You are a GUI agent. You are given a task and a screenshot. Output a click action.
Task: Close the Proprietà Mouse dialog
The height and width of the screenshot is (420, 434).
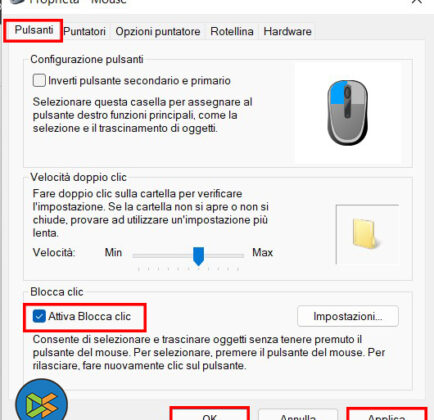pos(417,2)
